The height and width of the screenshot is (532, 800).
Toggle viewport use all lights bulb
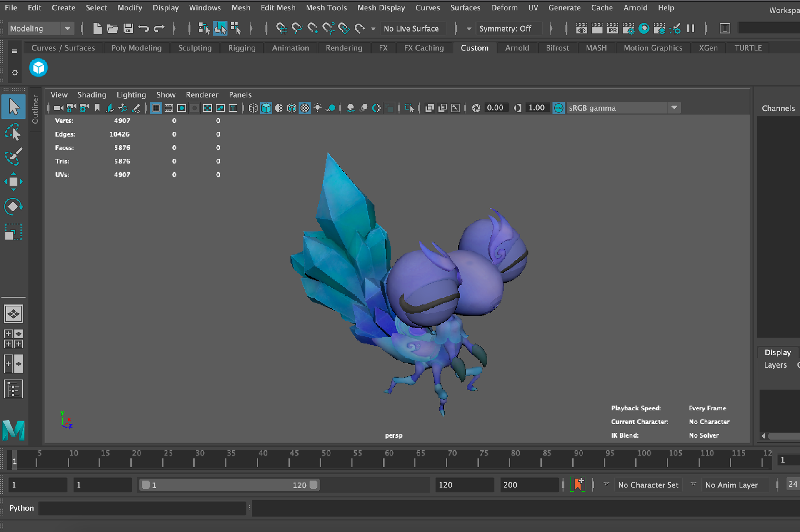click(318, 108)
